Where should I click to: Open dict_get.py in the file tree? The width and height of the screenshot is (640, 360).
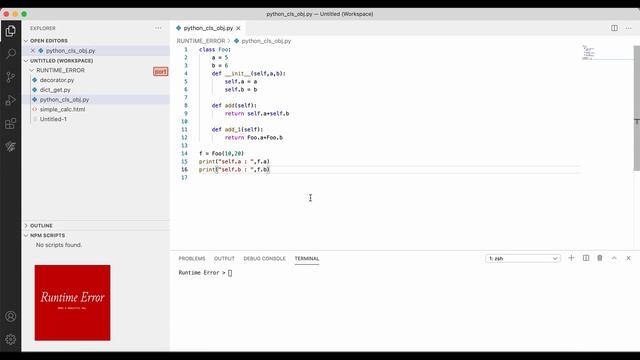(x=55, y=90)
